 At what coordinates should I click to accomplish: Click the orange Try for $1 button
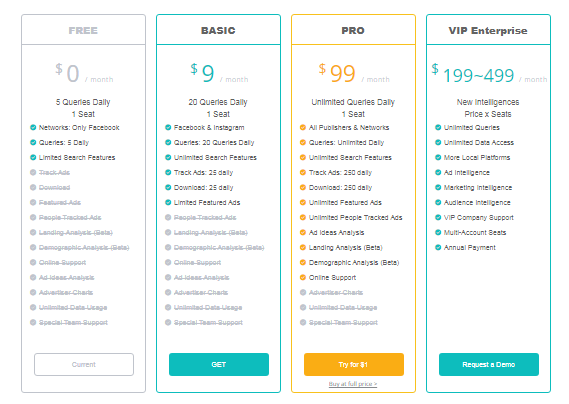(x=354, y=364)
